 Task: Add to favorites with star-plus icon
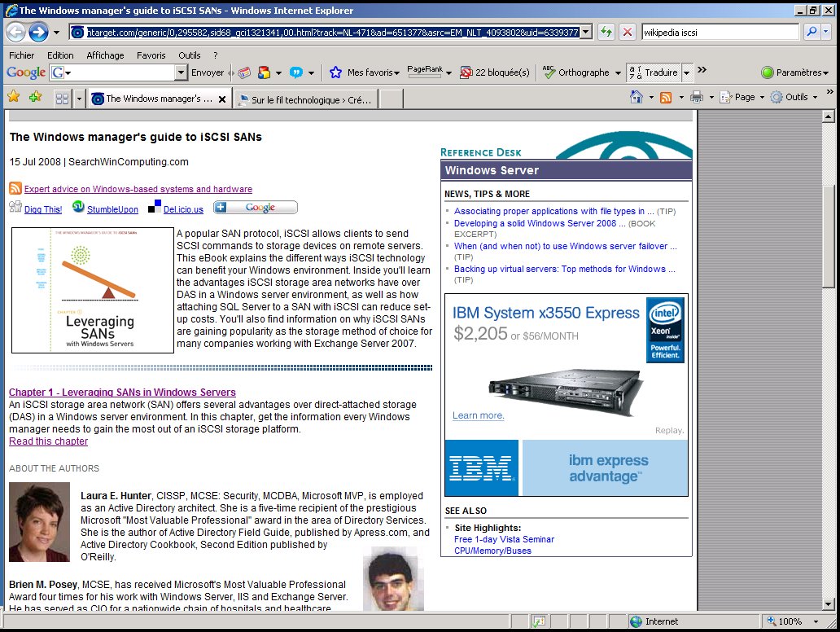[x=36, y=96]
